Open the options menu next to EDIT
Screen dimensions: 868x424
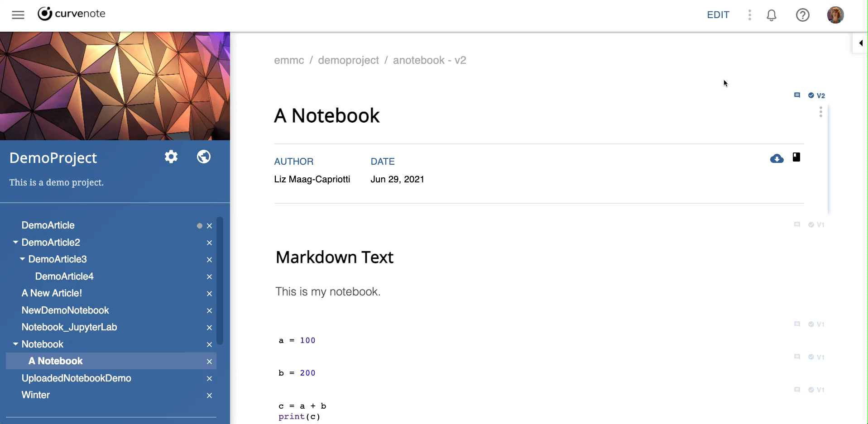750,15
